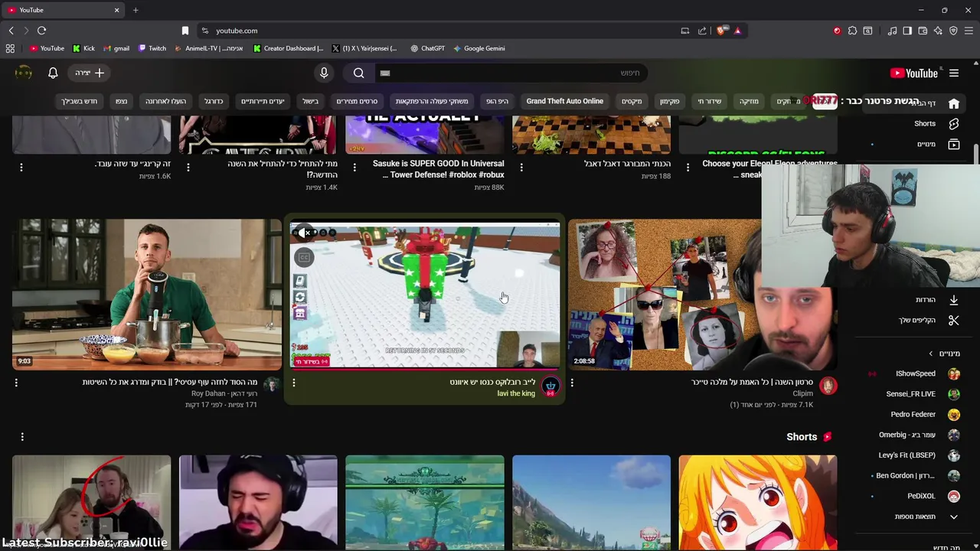
Task: Reload the page in browser
Action: (x=41, y=31)
